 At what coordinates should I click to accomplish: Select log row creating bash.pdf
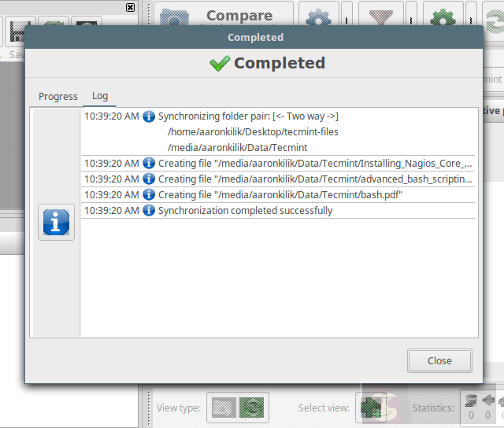coord(278,195)
